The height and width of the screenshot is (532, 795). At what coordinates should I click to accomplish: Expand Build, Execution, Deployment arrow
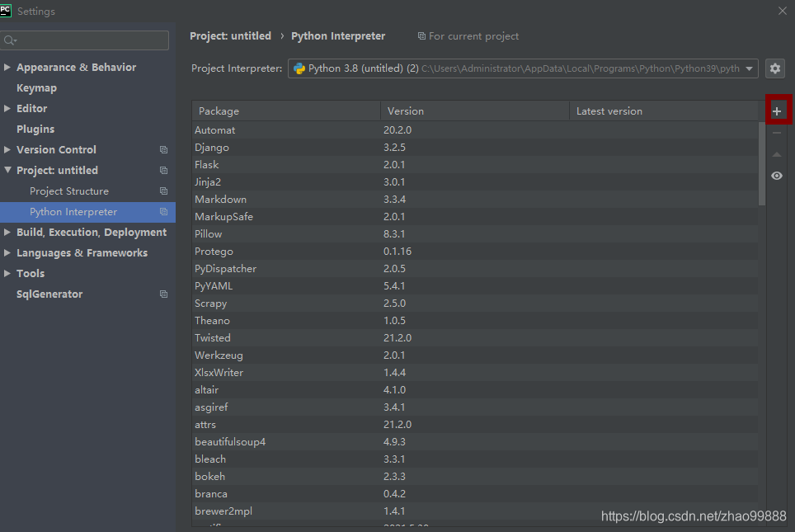coord(7,232)
